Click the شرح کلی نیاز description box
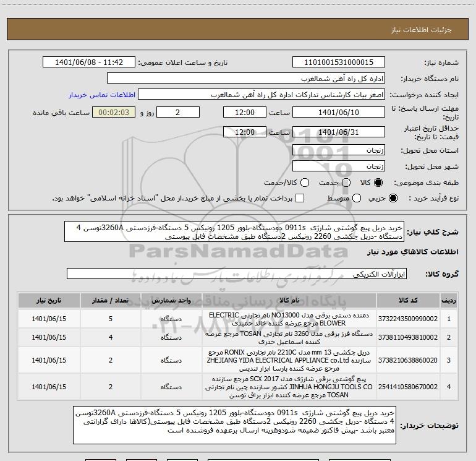 (234, 231)
